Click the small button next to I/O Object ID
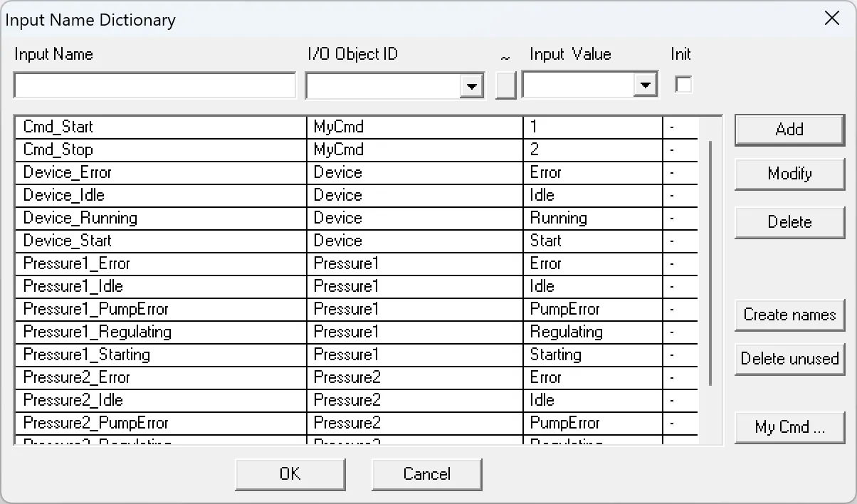The image size is (857, 504). pos(505,85)
